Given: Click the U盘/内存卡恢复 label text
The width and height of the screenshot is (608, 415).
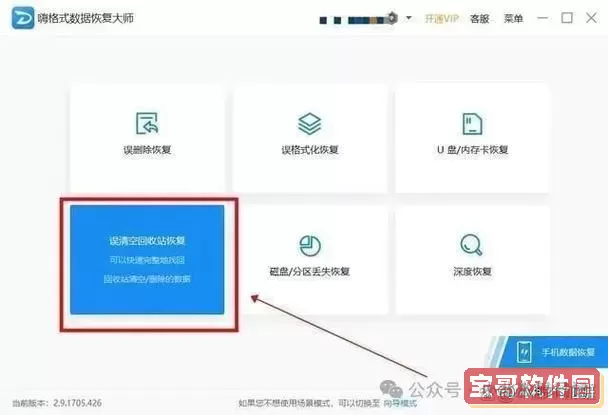Looking at the screenshot, I should 472,150.
